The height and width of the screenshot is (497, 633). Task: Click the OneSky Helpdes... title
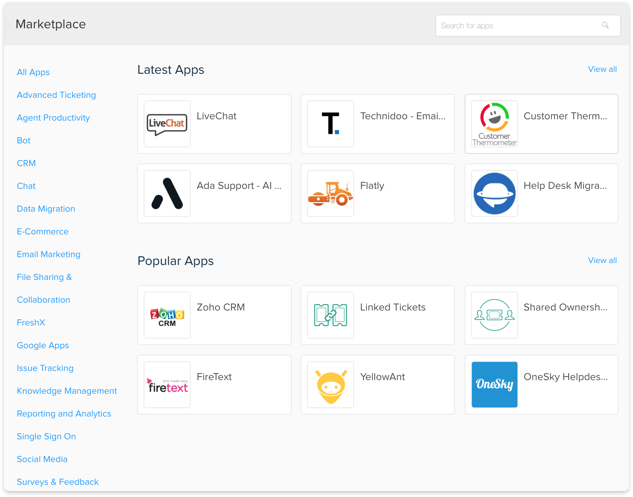[566, 377]
